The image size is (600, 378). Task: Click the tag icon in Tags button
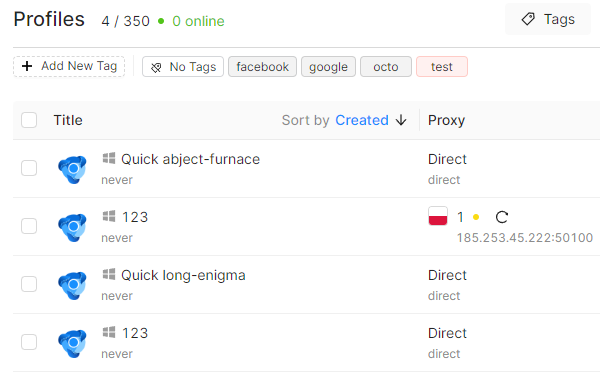tap(528, 19)
